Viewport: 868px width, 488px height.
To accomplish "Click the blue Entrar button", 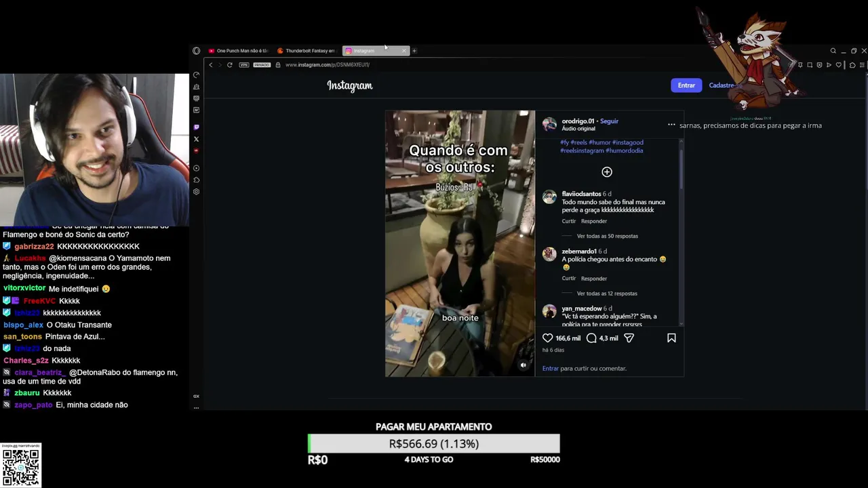I will pos(686,85).
